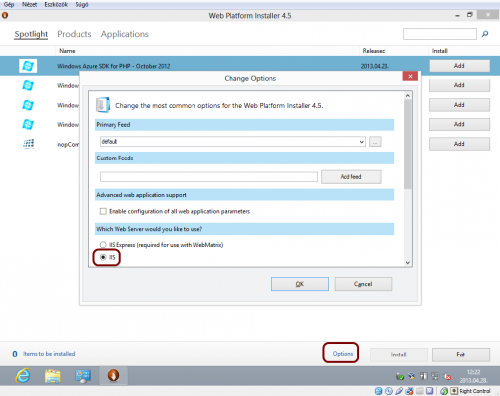Click VirtualBox optical disc status icon

pyautogui.click(x=389, y=391)
